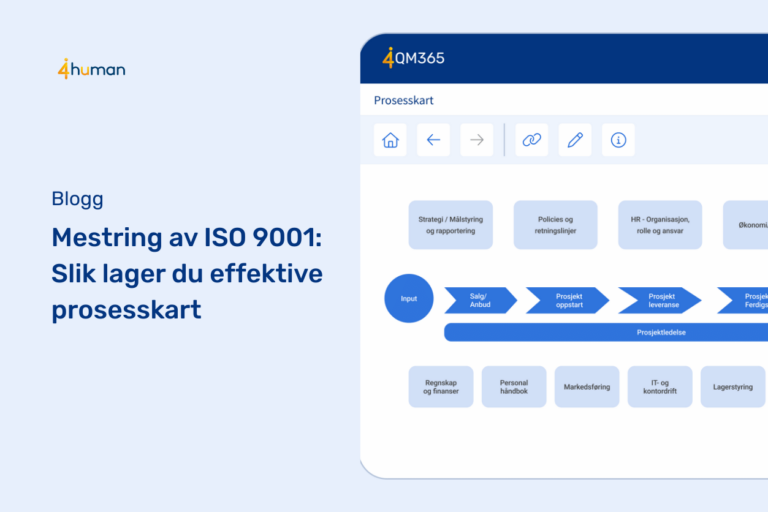Viewport: 768px width, 512px height.
Task: Select the Prosjekt oppstart process arrow
Action: pyautogui.click(x=568, y=300)
